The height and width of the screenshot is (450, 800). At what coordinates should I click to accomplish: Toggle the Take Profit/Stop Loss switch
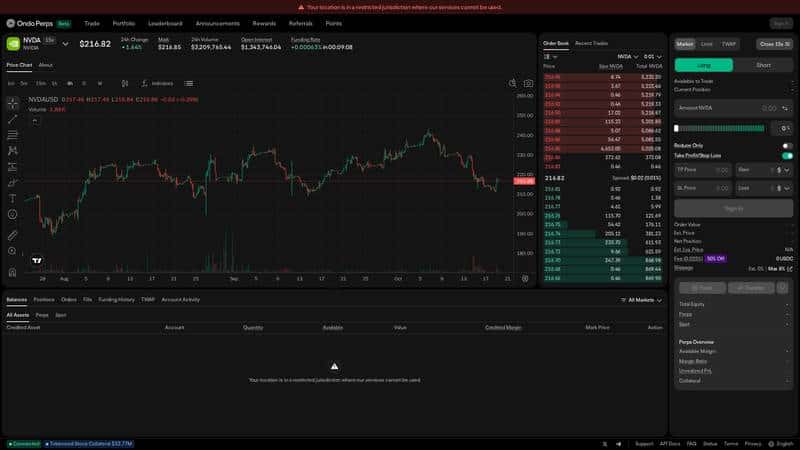[x=787, y=156]
